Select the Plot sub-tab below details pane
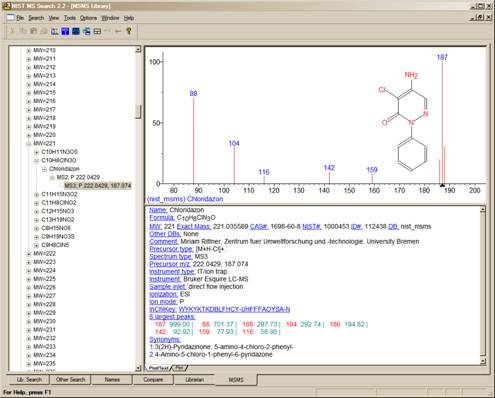The height and width of the screenshot is (398, 495). [179, 368]
